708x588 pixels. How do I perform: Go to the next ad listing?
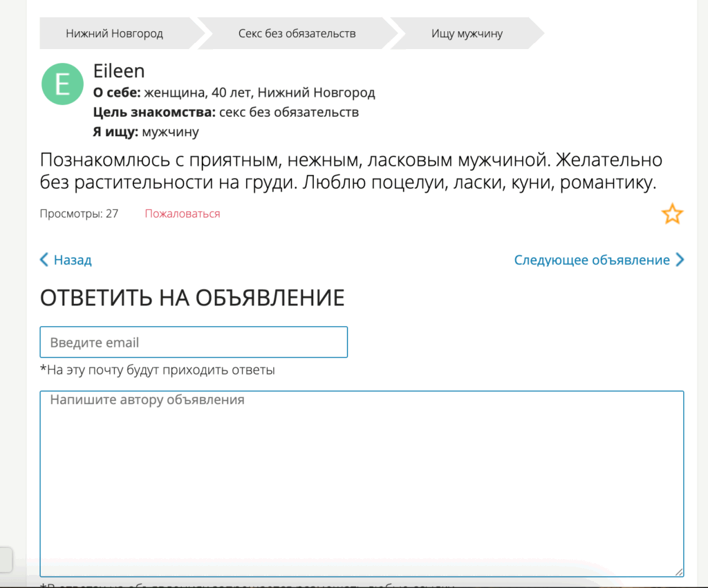click(x=591, y=260)
